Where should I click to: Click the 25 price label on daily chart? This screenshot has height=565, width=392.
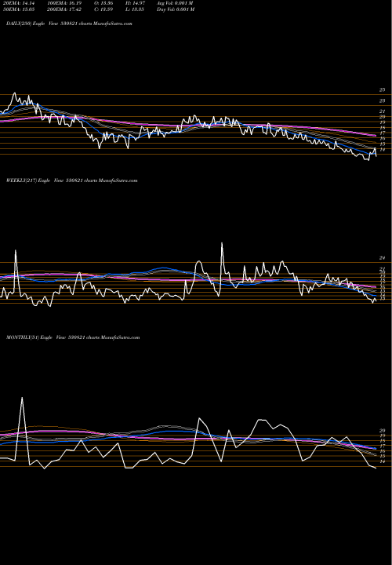382,89
